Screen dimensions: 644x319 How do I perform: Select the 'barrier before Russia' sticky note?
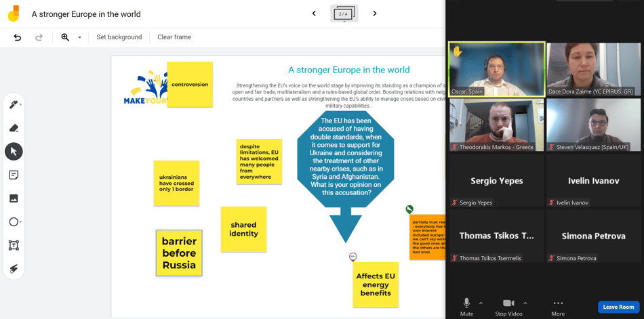pos(179,253)
